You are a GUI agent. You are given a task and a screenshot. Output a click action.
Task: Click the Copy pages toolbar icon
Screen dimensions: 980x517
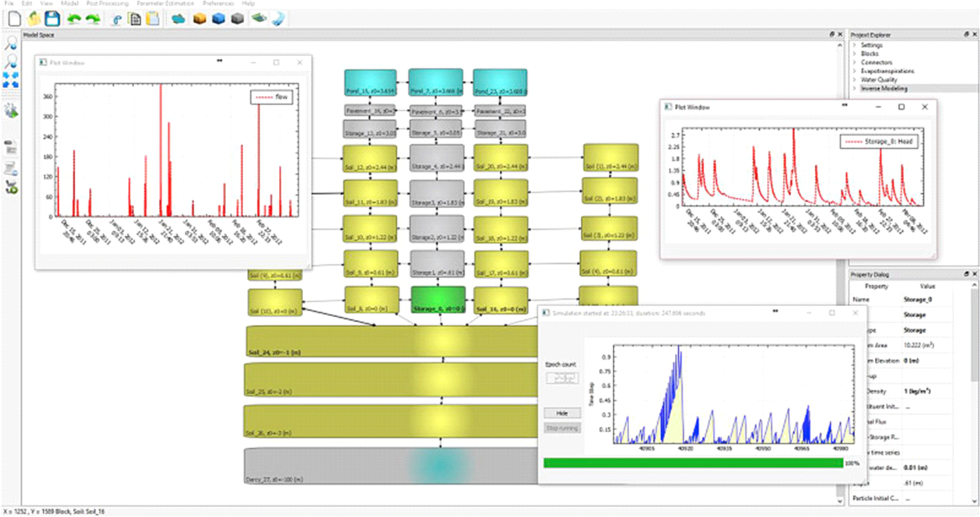coord(135,20)
